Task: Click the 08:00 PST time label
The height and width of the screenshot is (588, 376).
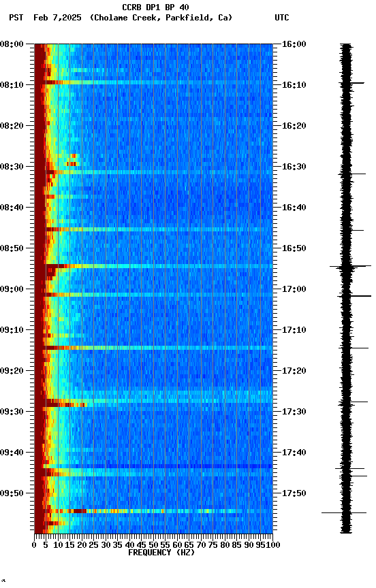Action: click(12, 44)
